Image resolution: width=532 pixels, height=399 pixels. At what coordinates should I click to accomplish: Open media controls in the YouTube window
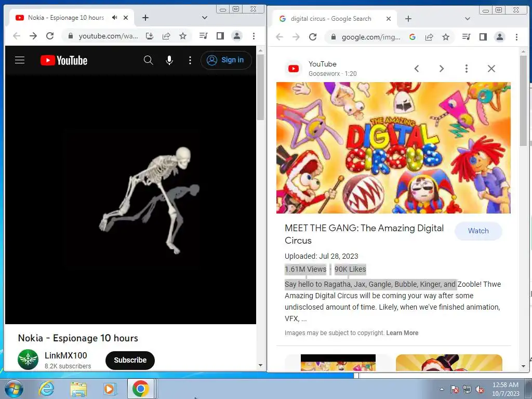[204, 36]
